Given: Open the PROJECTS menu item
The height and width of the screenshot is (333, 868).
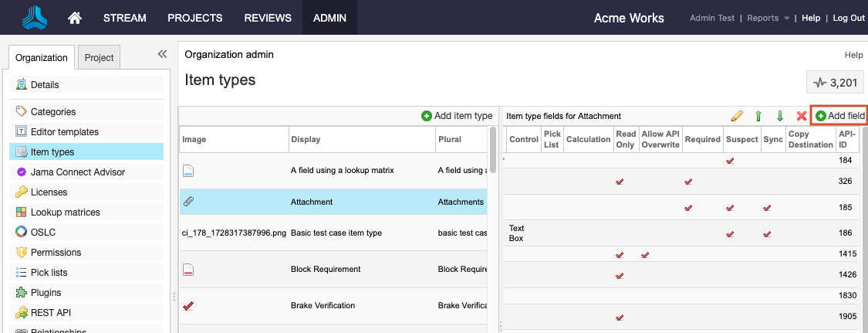Looking at the screenshot, I should (195, 18).
